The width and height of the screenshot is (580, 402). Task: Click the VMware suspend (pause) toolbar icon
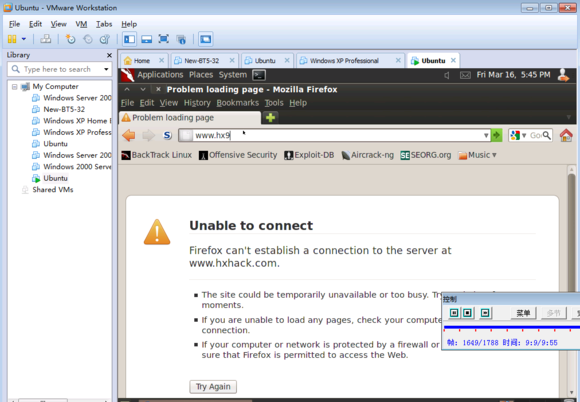(12, 39)
